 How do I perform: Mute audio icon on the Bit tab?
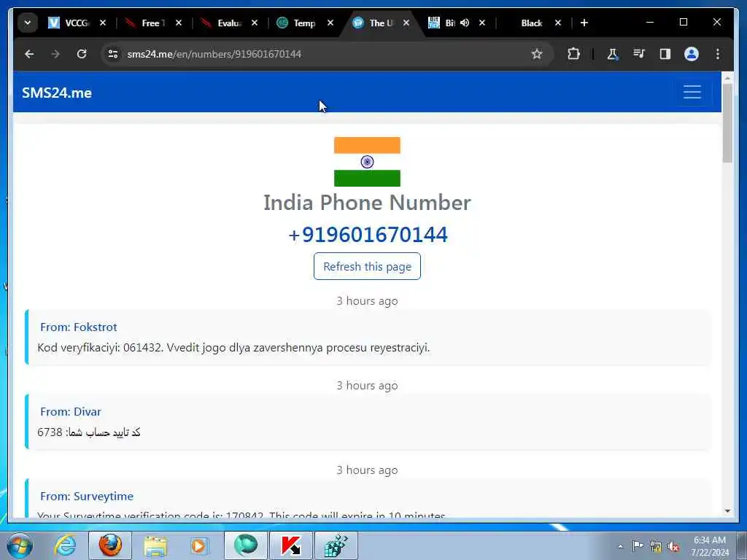point(465,23)
